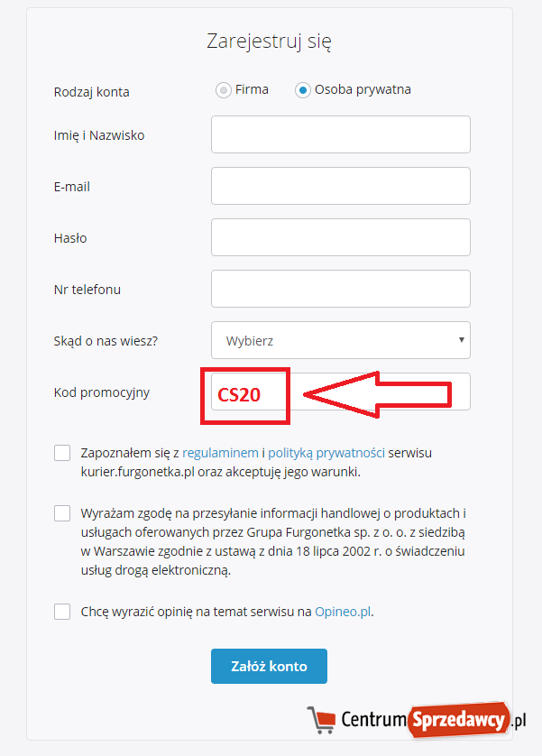Open the regulaminem link
542x756 pixels.
pyautogui.click(x=220, y=453)
